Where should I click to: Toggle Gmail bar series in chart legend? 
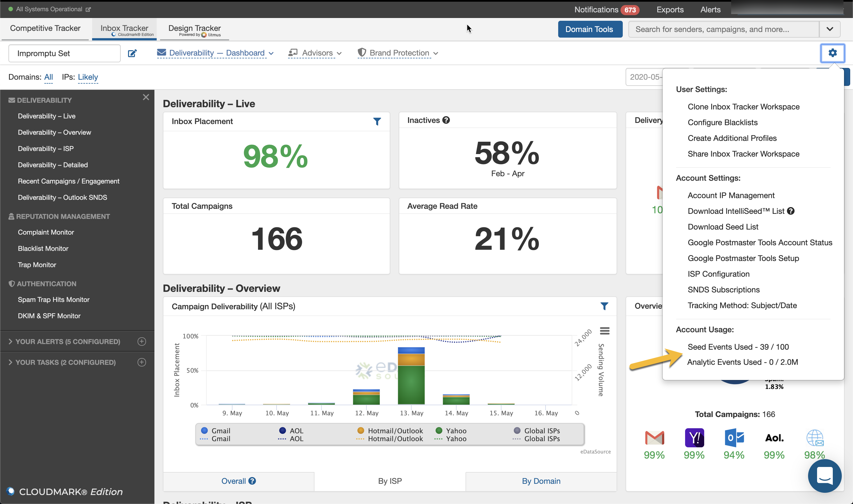pyautogui.click(x=215, y=430)
